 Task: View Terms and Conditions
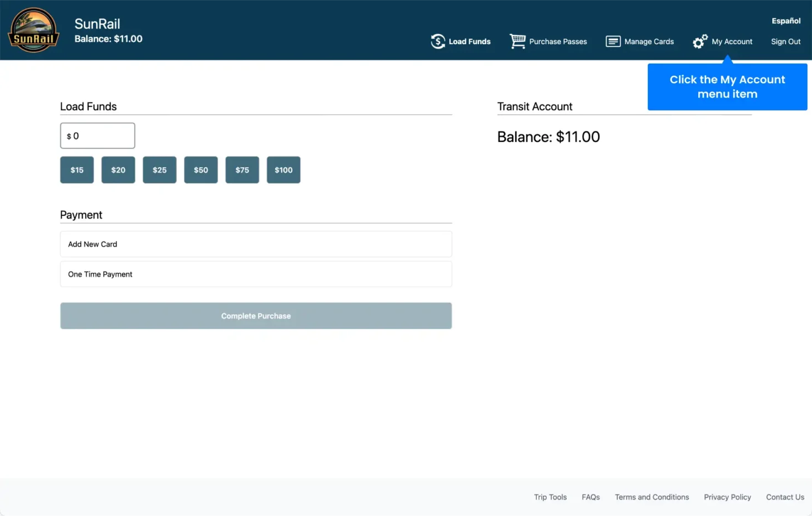click(x=652, y=497)
